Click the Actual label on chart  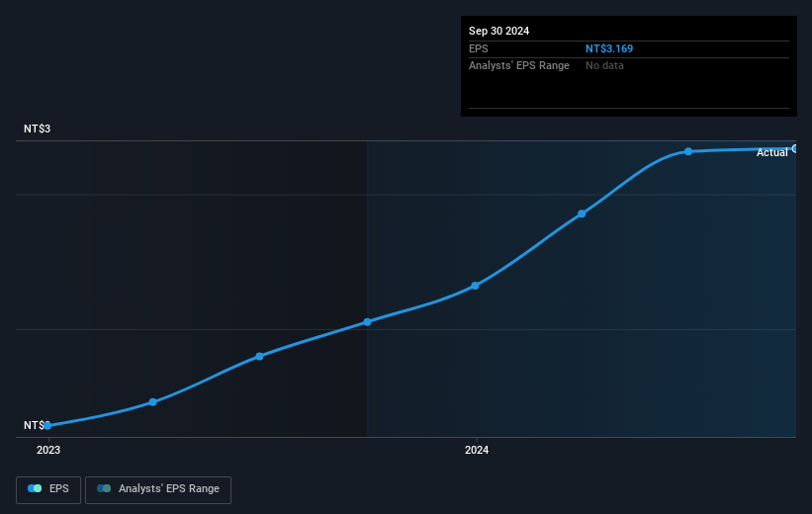coord(771,152)
